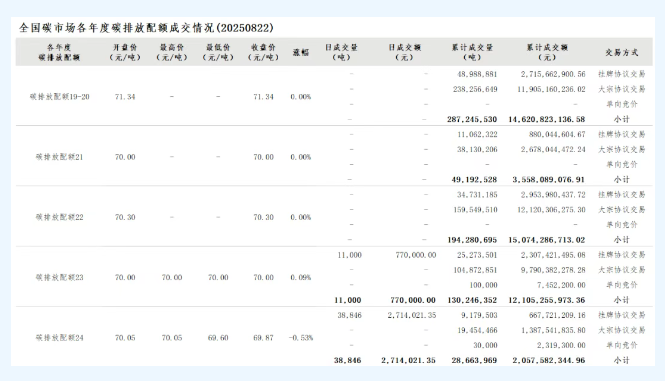The width and height of the screenshot is (665, 381).
Task: Click cumulative volume 11,062,322
Action: coord(477,134)
